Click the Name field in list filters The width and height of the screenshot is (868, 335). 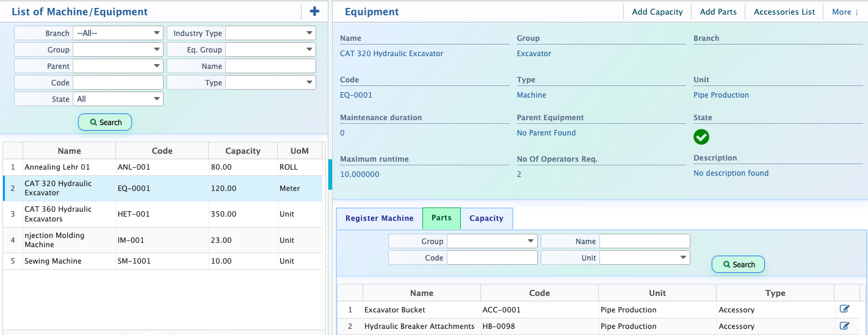[x=270, y=66]
